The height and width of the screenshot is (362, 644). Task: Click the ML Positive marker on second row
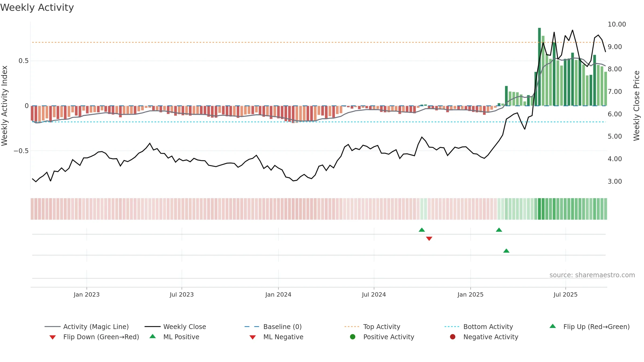pyautogui.click(x=506, y=251)
